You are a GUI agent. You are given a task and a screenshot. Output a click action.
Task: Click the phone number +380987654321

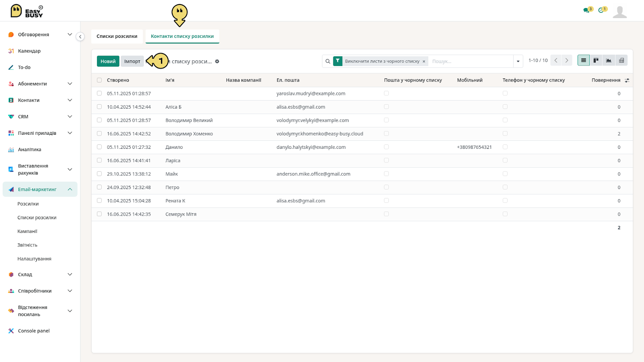pyautogui.click(x=474, y=147)
